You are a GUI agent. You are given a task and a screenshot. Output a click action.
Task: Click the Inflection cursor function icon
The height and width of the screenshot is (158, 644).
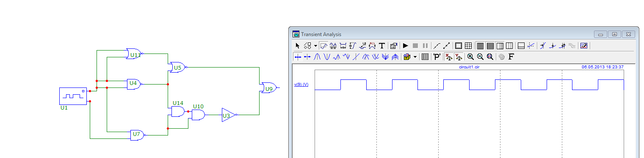356,56
